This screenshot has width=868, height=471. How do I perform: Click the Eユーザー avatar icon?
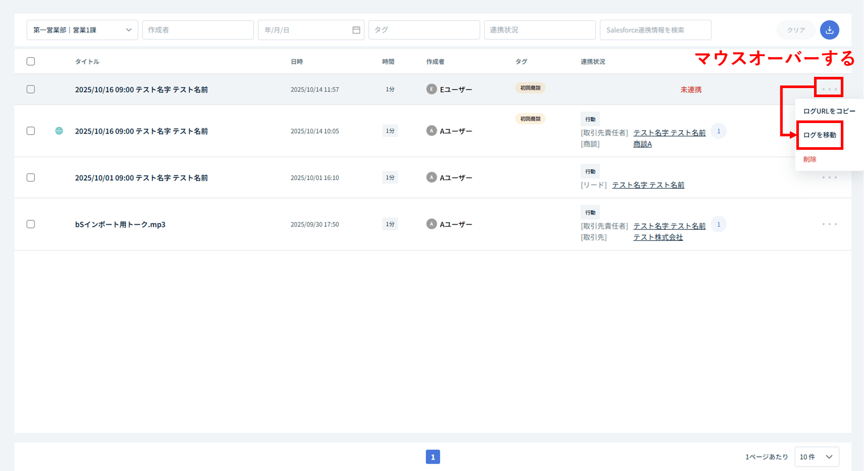[431, 89]
